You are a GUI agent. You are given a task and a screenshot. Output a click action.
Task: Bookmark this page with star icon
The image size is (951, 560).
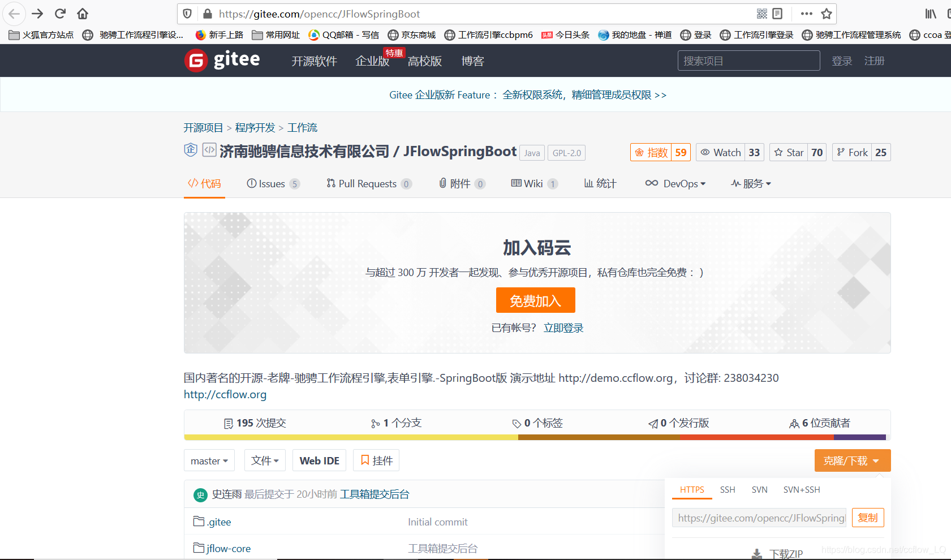point(827,14)
